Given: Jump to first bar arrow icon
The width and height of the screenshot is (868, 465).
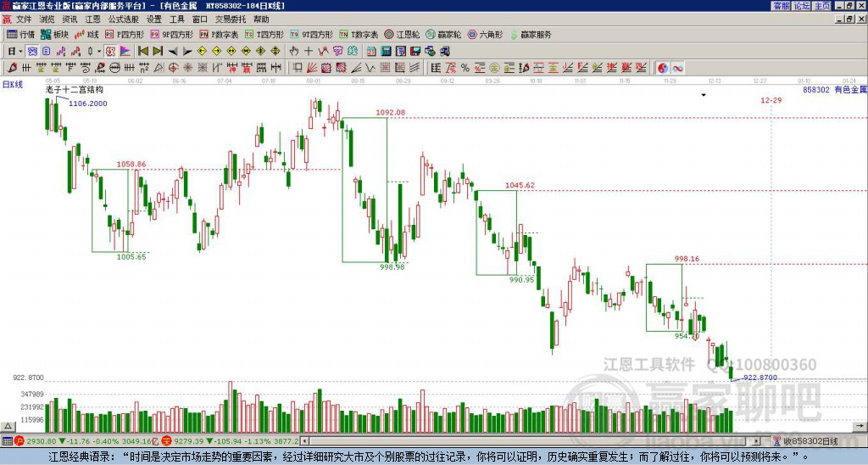Looking at the screenshot, I should pyautogui.click(x=142, y=51).
